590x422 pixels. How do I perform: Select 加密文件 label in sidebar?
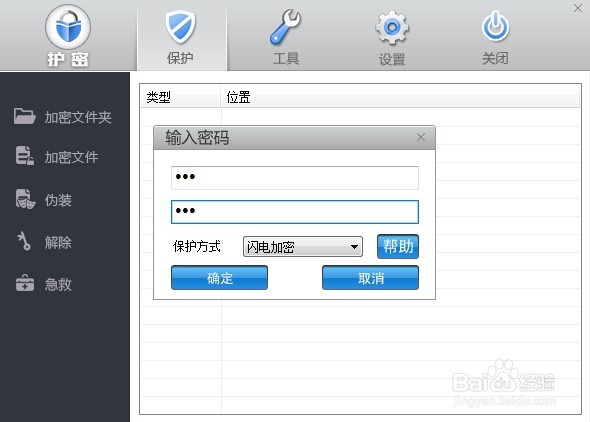(x=71, y=157)
